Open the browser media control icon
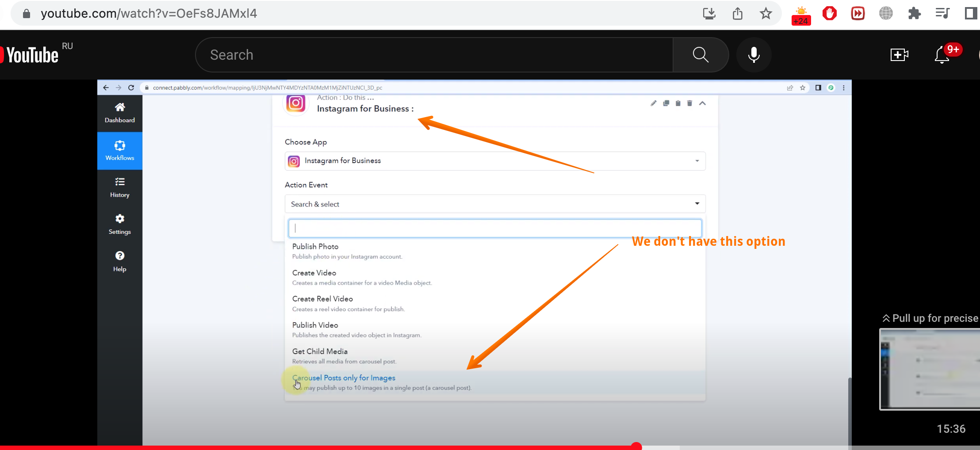Screen dimensions: 980x450 pos(942,14)
